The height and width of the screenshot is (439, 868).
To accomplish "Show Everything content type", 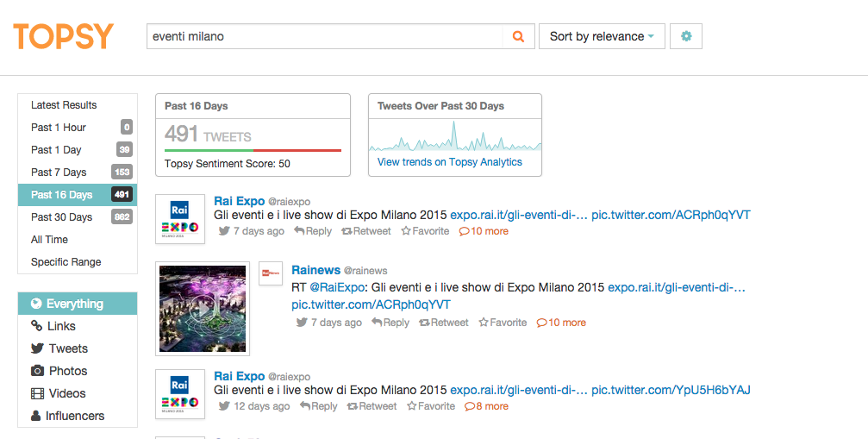I will tap(78, 304).
